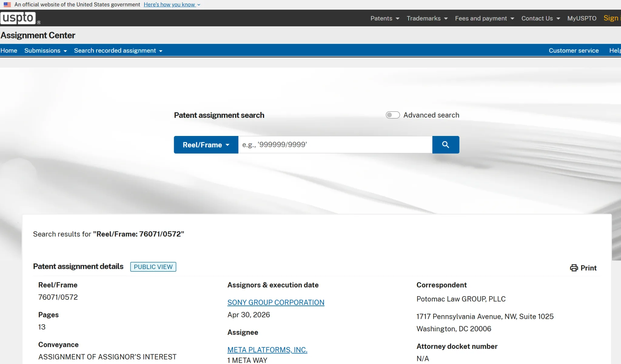Open the META PLATFORMS, INC. link
Image resolution: width=621 pixels, height=364 pixels.
[x=267, y=350]
